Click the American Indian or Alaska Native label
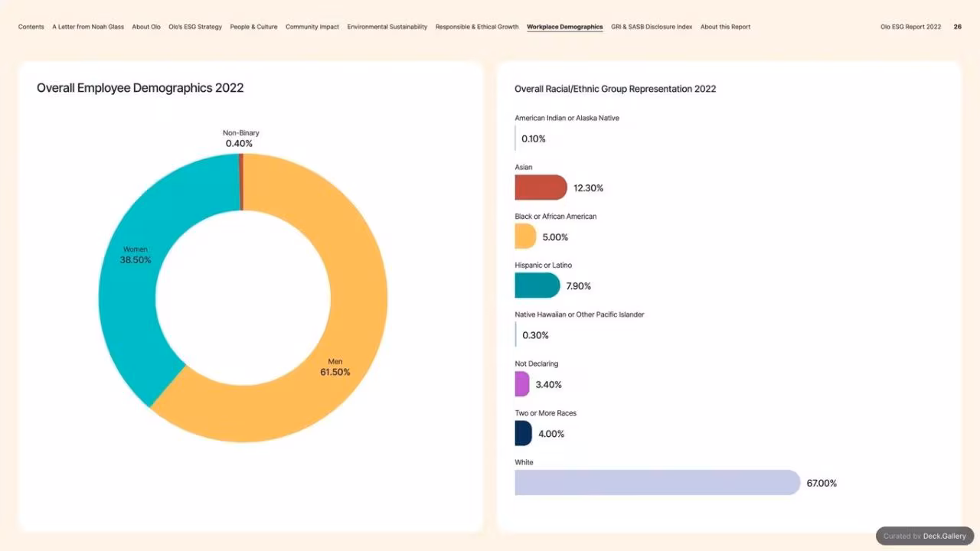The height and width of the screenshot is (551, 980). coord(567,119)
